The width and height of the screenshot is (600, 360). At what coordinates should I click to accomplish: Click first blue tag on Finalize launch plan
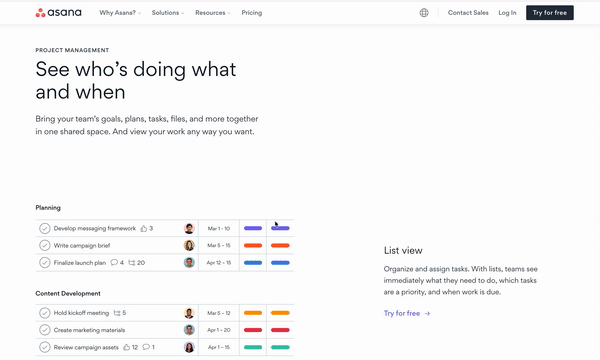click(x=253, y=263)
